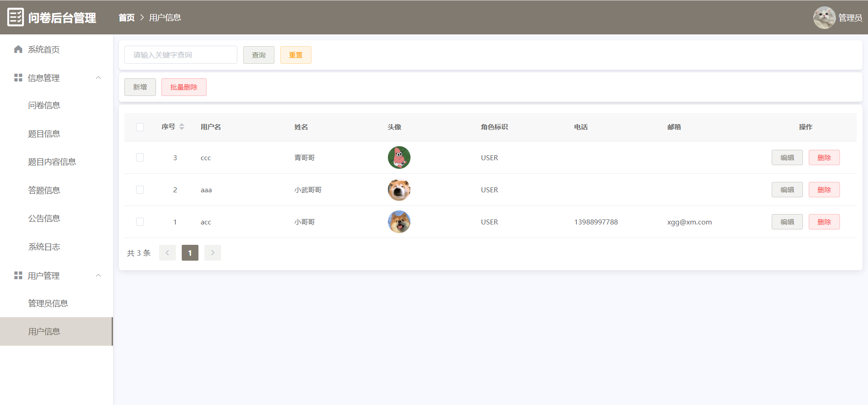The height and width of the screenshot is (405, 868).
Task: Click 用户信息 in the breadcrumb
Action: 165,18
